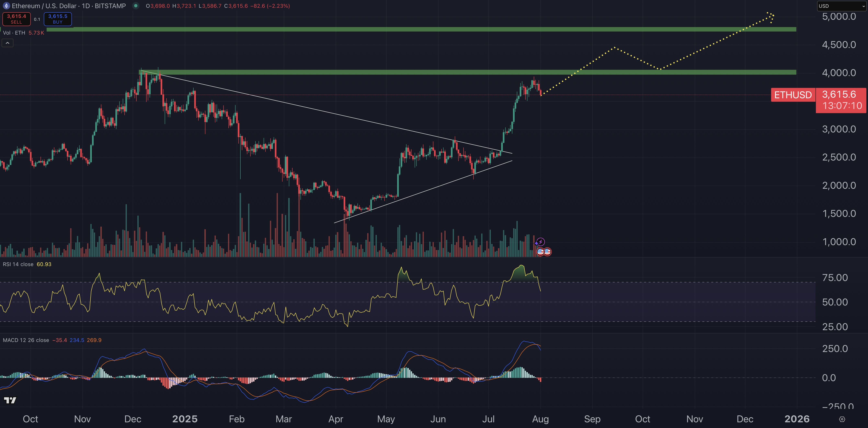Open time axis settings gear icon
The width and height of the screenshot is (868, 428).
coord(842,419)
